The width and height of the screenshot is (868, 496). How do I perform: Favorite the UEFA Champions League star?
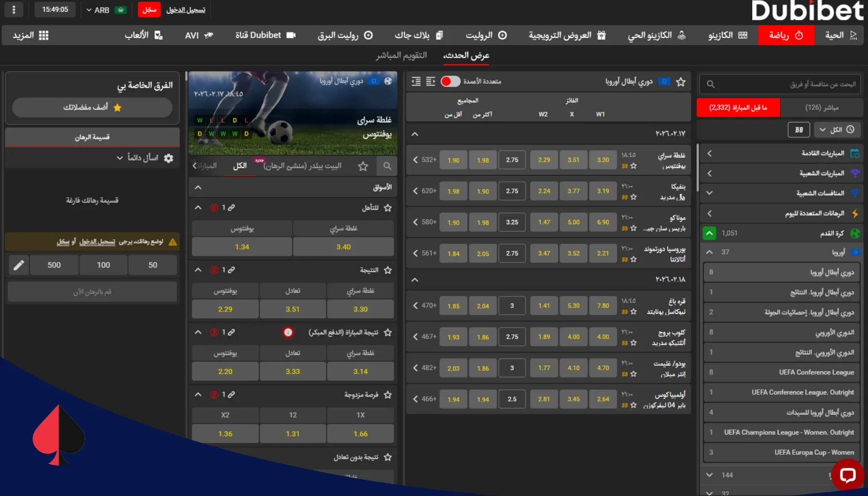coord(681,82)
